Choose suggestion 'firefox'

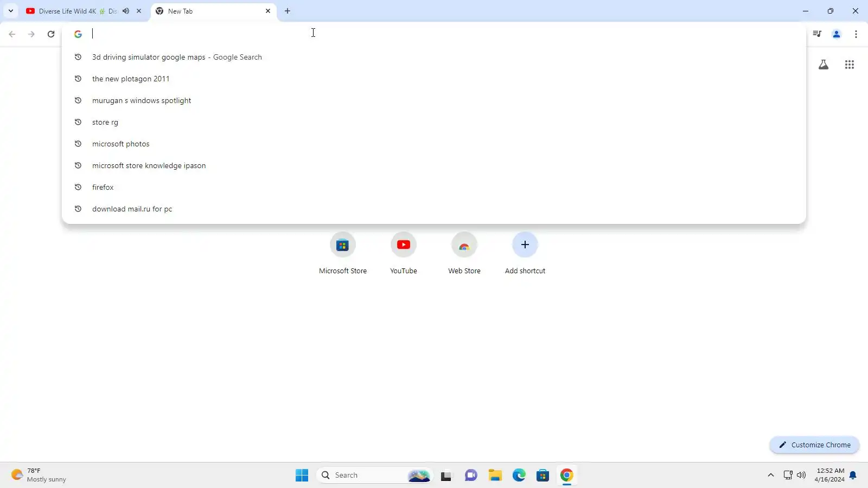[434, 187]
